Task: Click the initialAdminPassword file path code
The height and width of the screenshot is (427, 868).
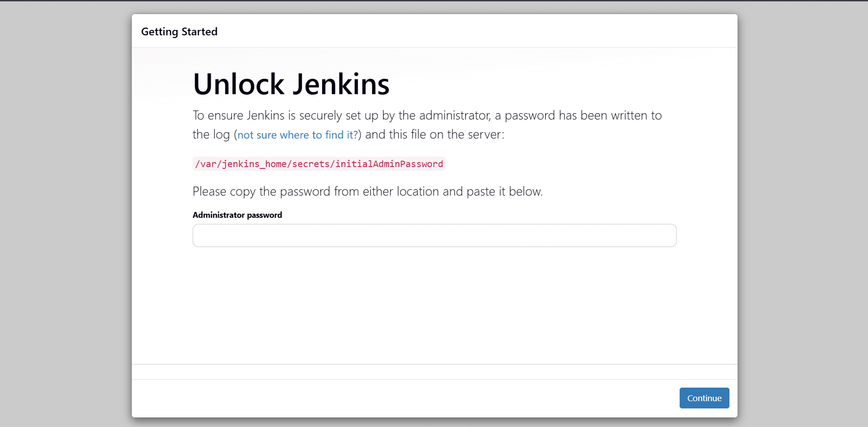Action: point(319,164)
